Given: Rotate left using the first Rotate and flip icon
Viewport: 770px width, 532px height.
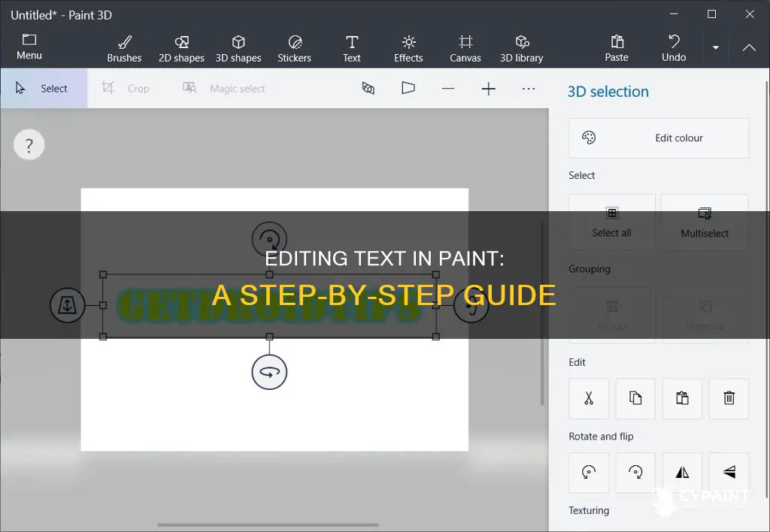Looking at the screenshot, I should pyautogui.click(x=589, y=473).
